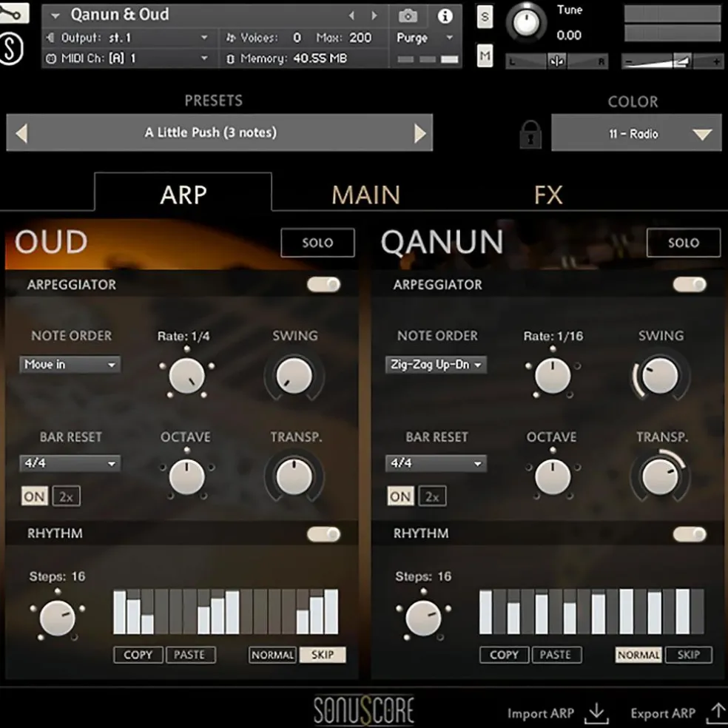
Task: Select next preset arrow
Action: point(419,133)
